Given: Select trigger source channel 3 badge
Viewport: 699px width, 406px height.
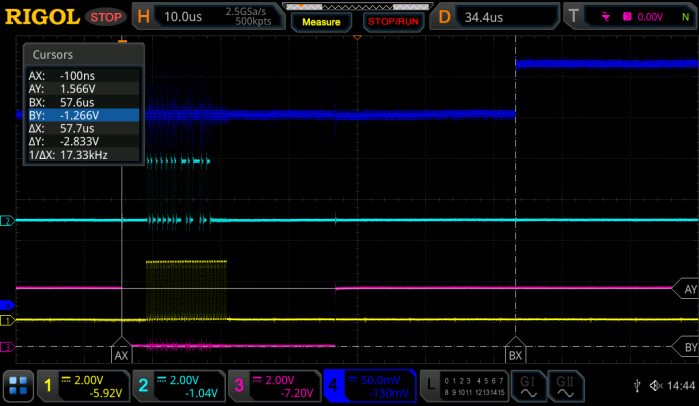Looking at the screenshot, I should point(627,17).
